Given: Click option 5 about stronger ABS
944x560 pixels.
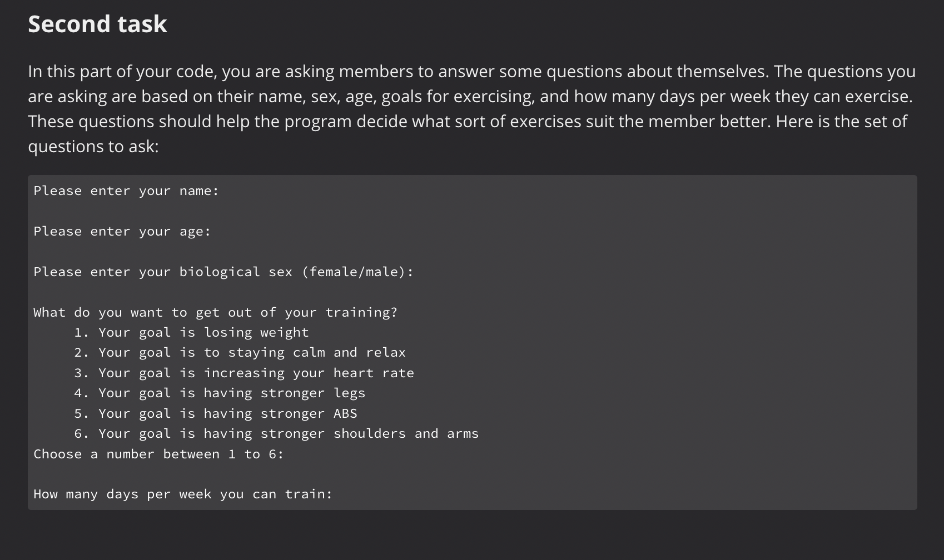Looking at the screenshot, I should [215, 414].
